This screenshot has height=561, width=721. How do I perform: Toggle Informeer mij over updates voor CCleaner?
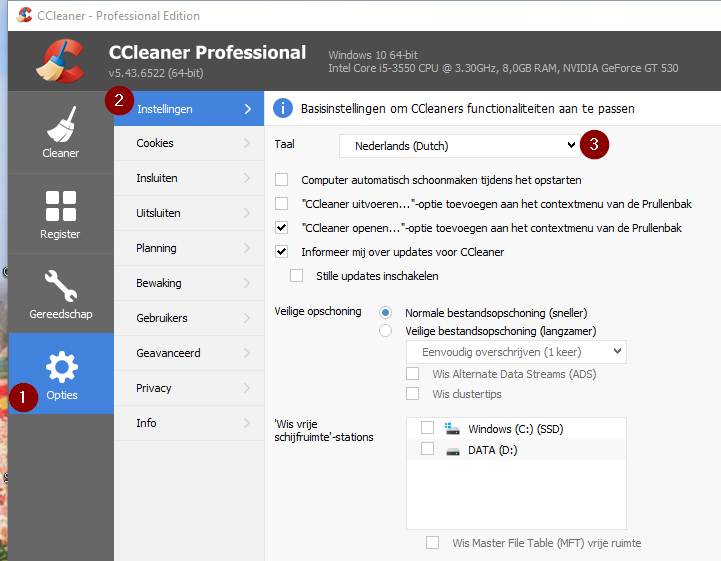(x=281, y=252)
